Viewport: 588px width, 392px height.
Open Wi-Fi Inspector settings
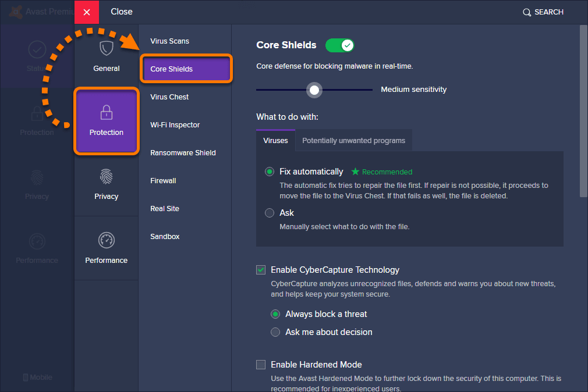click(175, 125)
